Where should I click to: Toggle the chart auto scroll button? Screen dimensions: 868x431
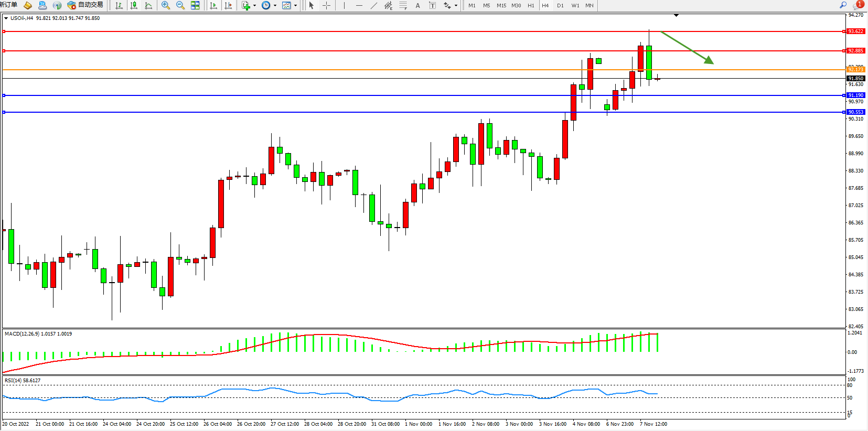pyautogui.click(x=213, y=5)
